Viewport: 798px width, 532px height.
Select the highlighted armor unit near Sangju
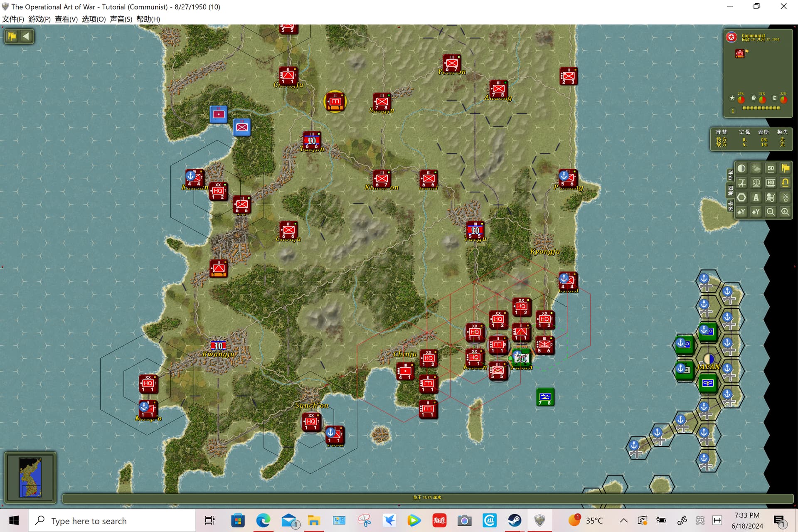335,101
